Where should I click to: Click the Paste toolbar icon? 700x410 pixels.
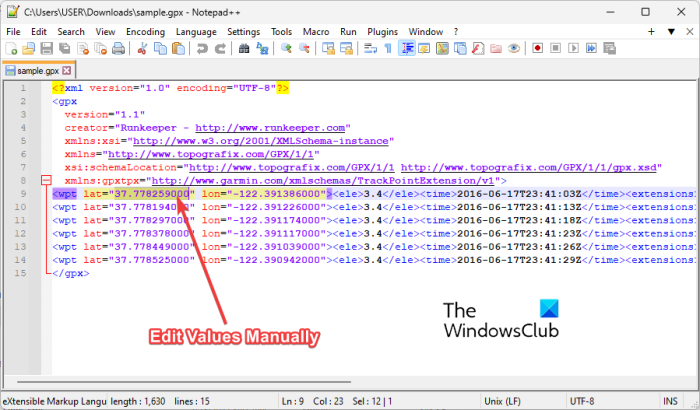tap(178, 48)
